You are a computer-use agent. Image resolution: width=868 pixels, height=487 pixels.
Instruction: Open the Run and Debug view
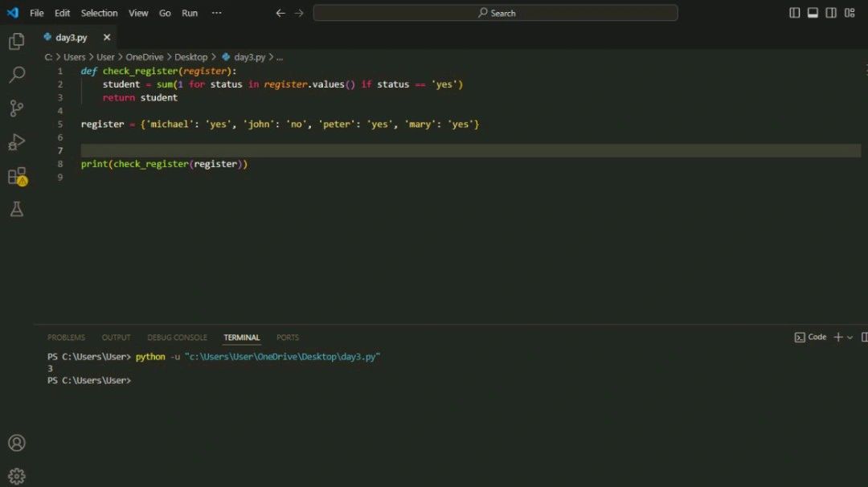pyautogui.click(x=16, y=142)
